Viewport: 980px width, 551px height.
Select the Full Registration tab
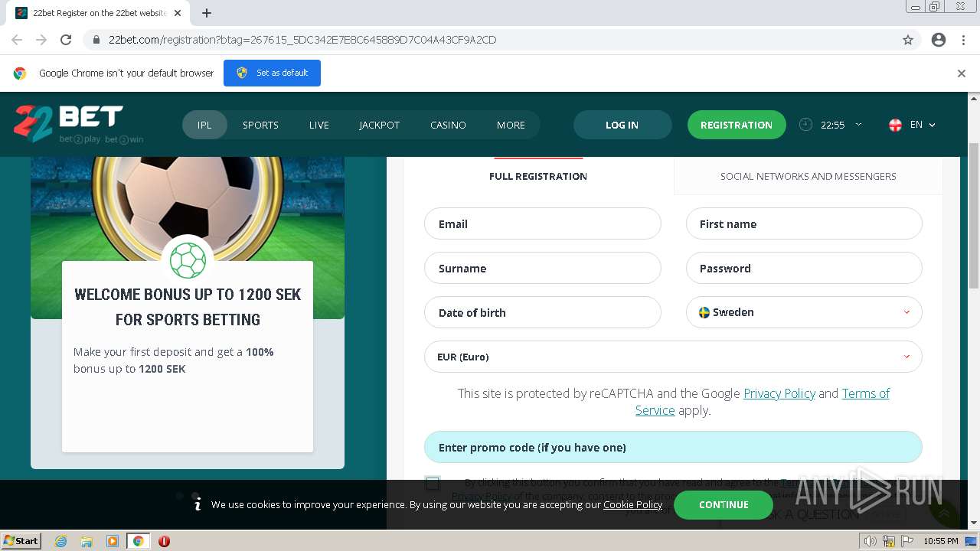[538, 176]
